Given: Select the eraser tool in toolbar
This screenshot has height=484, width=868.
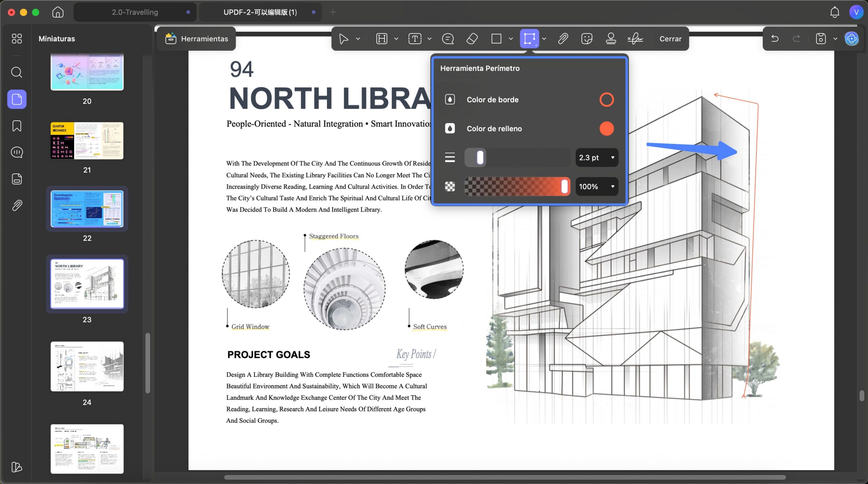Looking at the screenshot, I should (472, 39).
